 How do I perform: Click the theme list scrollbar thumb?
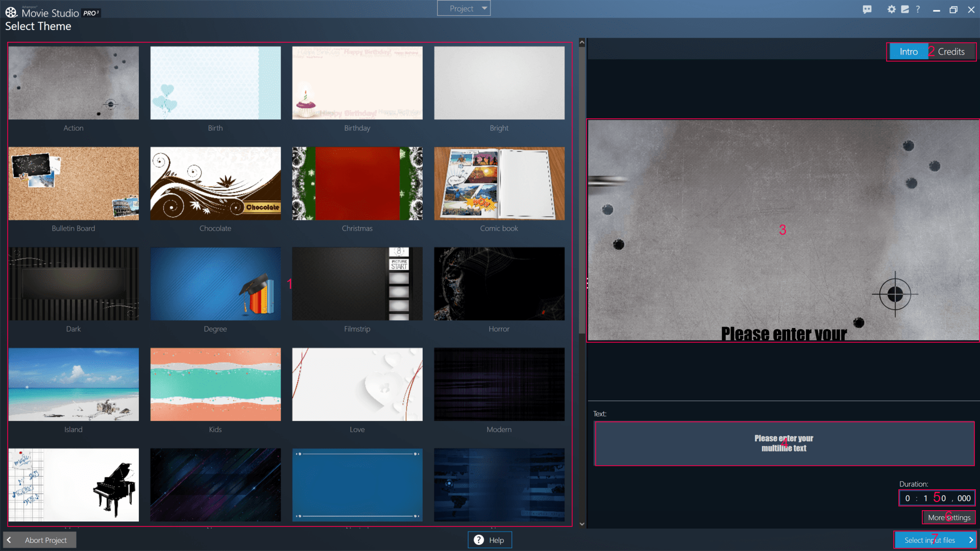(x=582, y=191)
